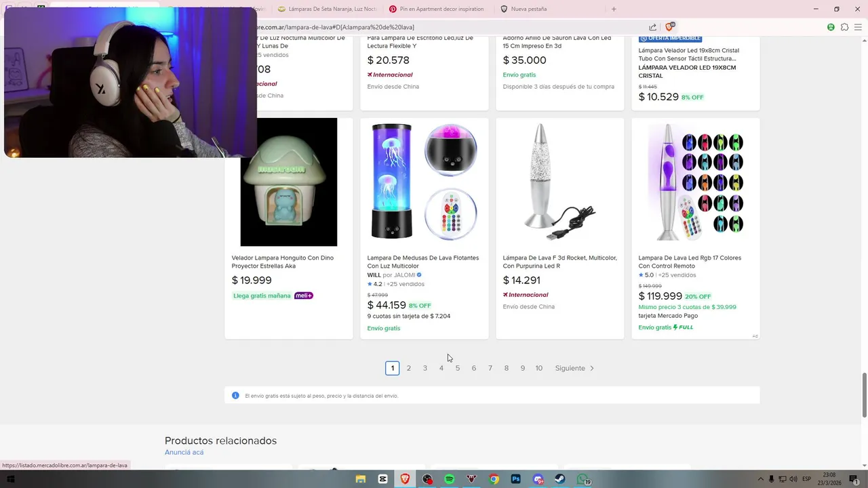Open Discord from the taskbar

click(538, 479)
